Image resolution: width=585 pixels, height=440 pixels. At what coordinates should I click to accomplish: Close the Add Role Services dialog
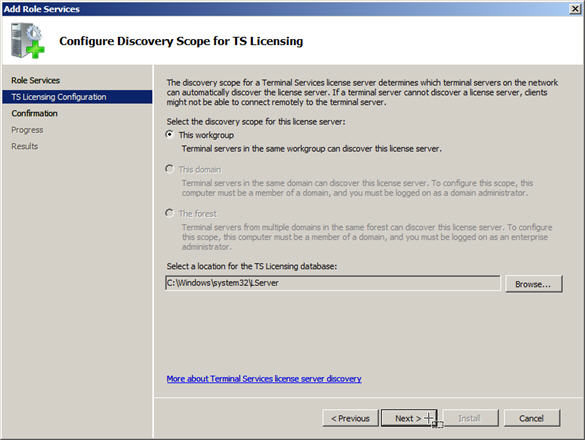(x=575, y=9)
